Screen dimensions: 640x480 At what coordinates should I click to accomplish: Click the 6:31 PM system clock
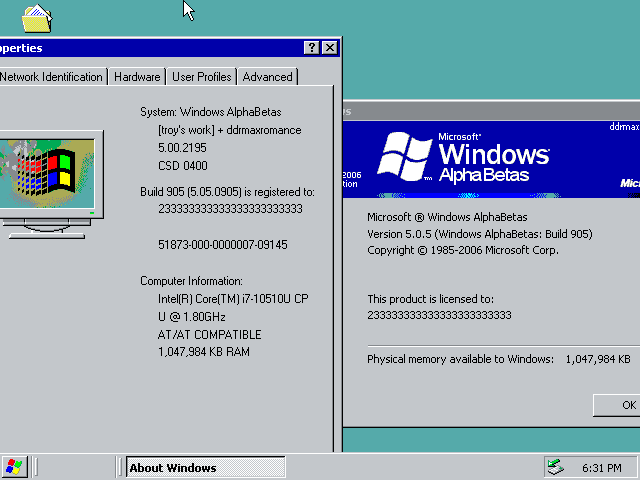602,468
